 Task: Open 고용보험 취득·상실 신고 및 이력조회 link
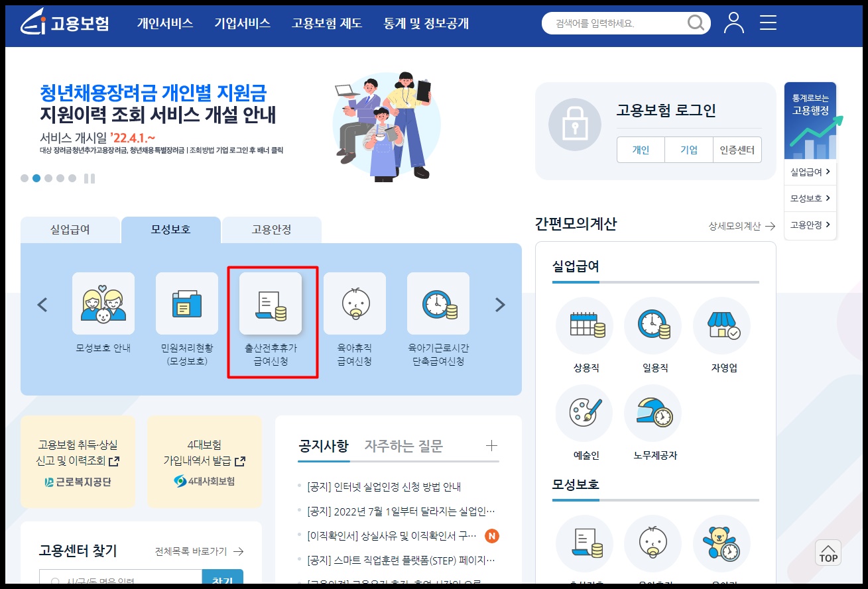pyautogui.click(x=78, y=462)
